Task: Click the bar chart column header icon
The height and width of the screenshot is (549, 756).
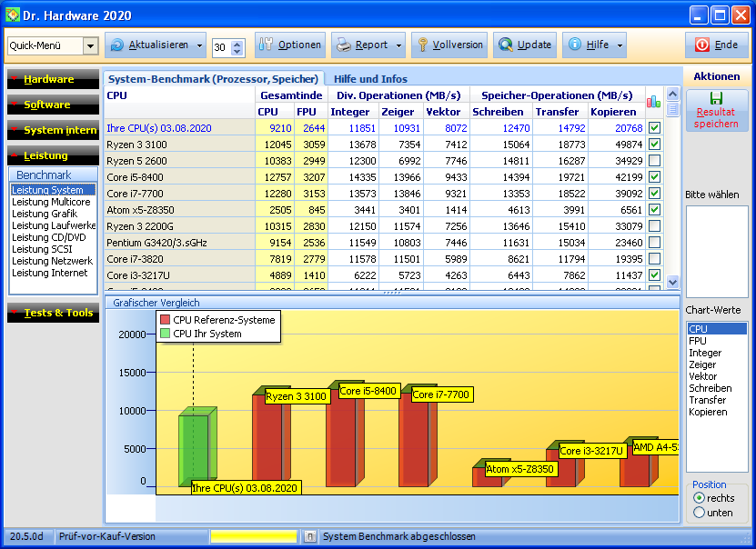Action: (654, 101)
